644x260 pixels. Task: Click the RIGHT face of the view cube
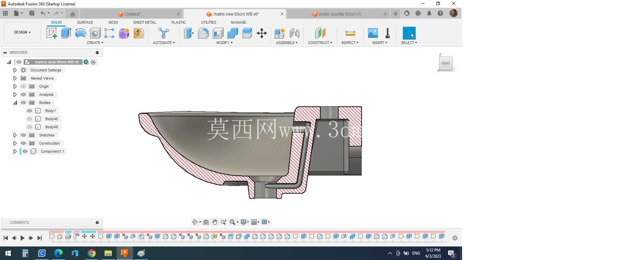(446, 63)
